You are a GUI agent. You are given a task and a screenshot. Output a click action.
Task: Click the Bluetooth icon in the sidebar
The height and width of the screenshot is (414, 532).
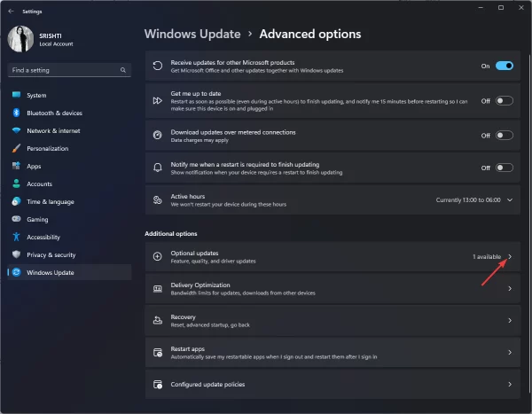16,113
